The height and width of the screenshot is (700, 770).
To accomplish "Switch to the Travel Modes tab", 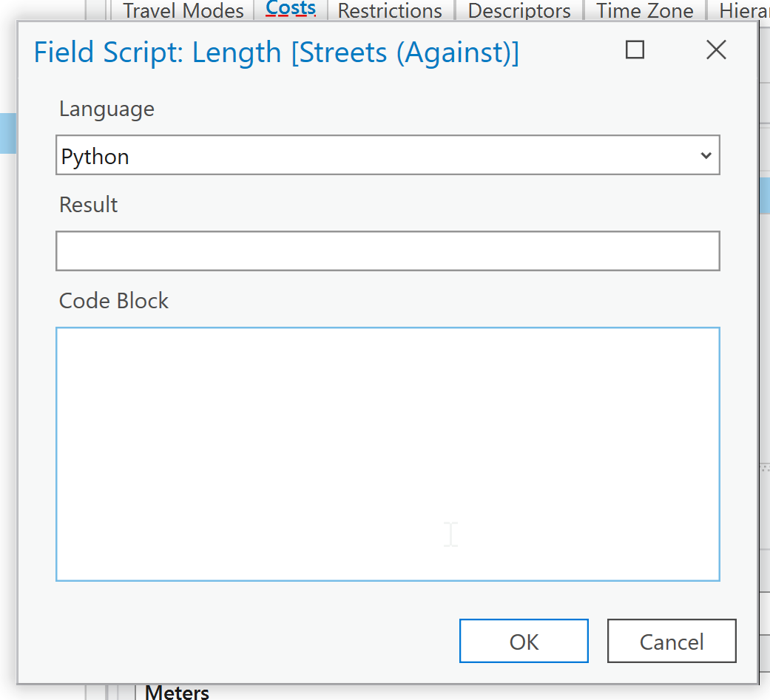I will (x=183, y=11).
